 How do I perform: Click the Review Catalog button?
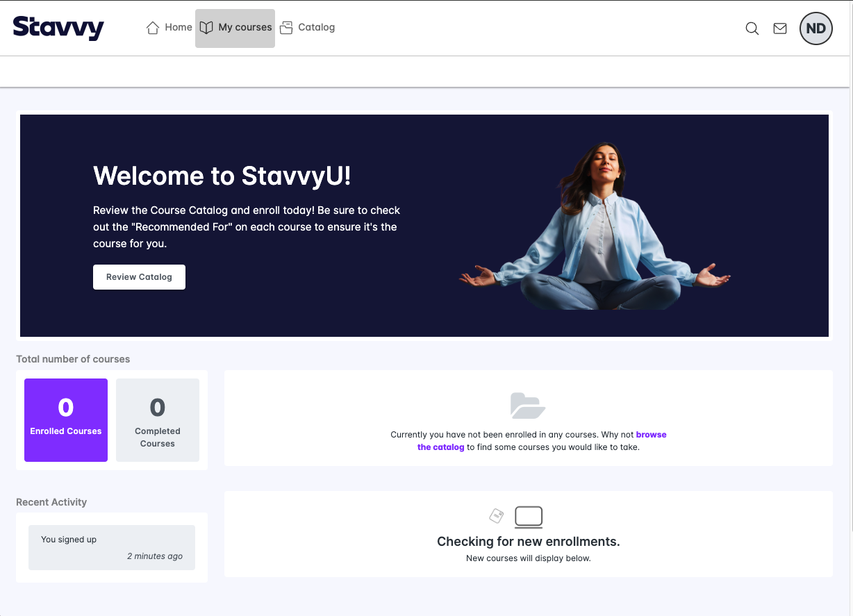pos(139,277)
